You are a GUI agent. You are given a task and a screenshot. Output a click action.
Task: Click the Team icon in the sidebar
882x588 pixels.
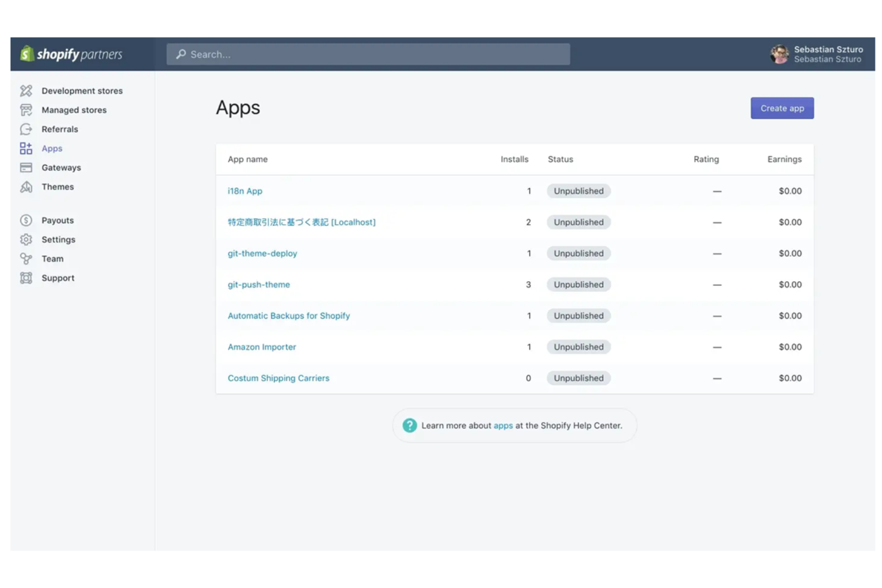(26, 259)
